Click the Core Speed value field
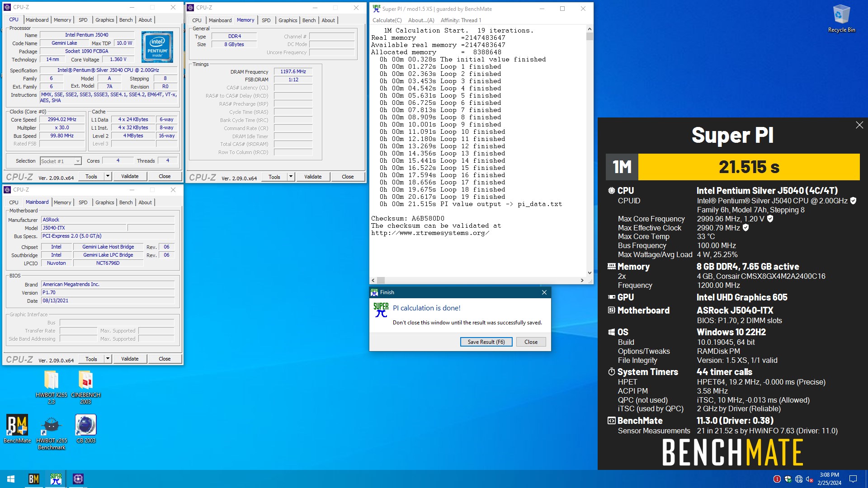 62,120
